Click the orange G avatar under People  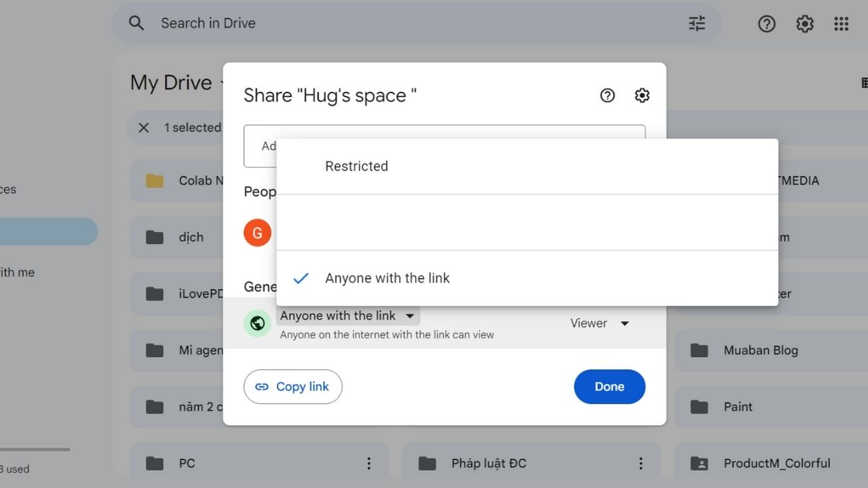pos(258,233)
